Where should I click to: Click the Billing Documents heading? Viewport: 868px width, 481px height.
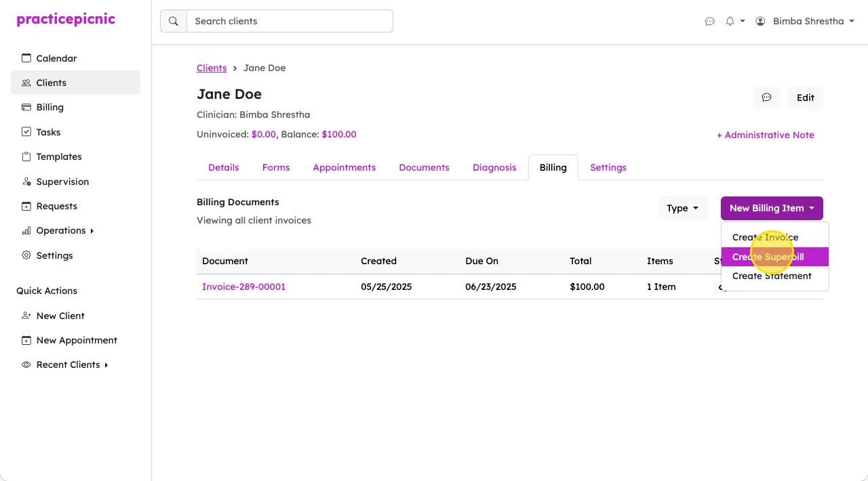click(238, 202)
